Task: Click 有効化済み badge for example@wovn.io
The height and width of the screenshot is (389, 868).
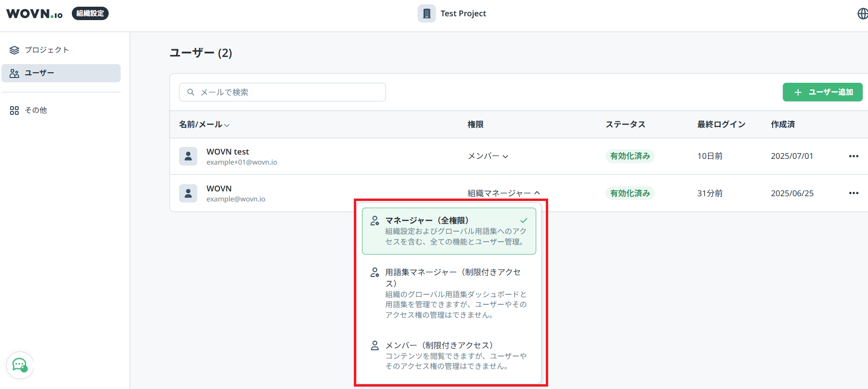Action: 630,193
